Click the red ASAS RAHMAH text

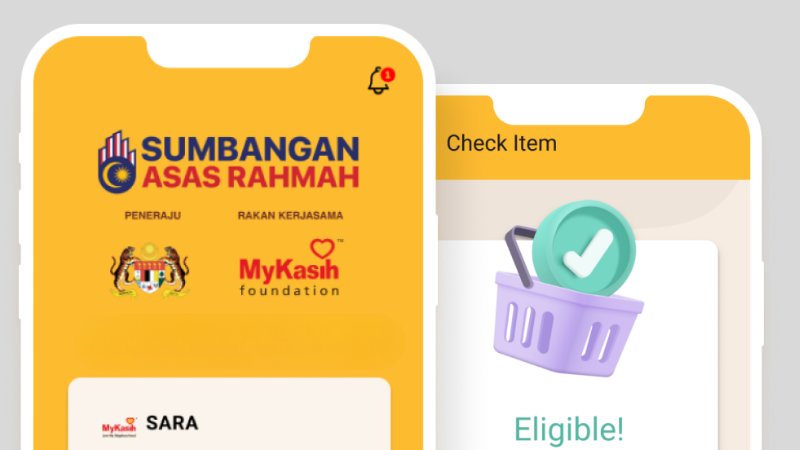[250, 178]
